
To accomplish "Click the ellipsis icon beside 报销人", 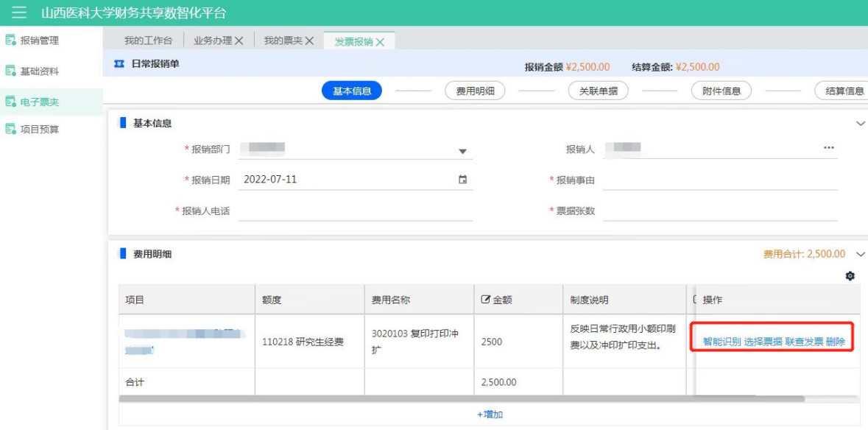I will click(x=829, y=148).
